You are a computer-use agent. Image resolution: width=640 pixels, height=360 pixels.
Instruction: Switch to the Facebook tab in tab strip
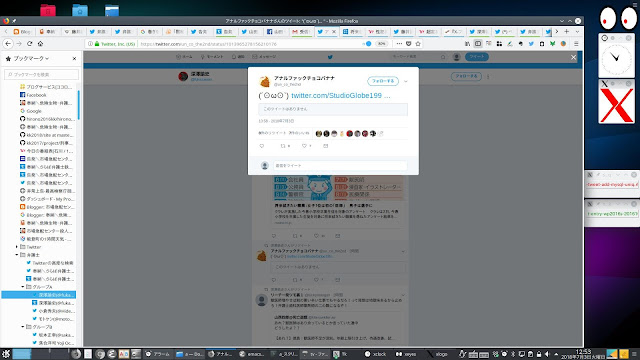tap(275, 31)
